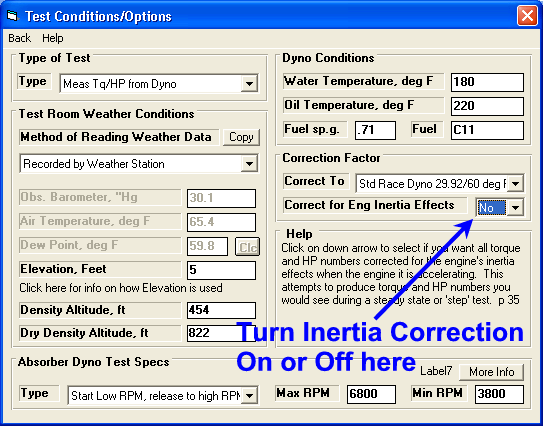Click the More Info button
This screenshot has height=426, width=543.
coord(491,372)
